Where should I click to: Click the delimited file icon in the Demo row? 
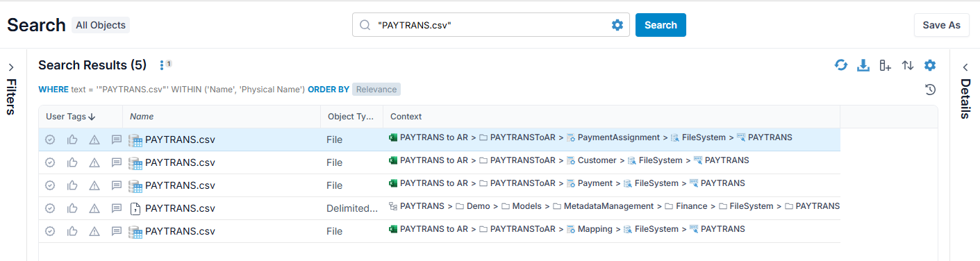(135, 208)
